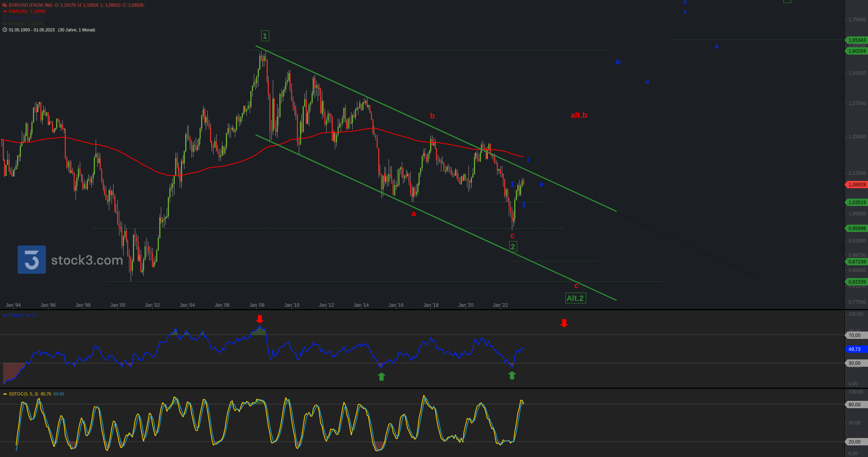Click the green up arrow under the 2015 RSI low
The height and width of the screenshot is (457, 868).
[381, 376]
